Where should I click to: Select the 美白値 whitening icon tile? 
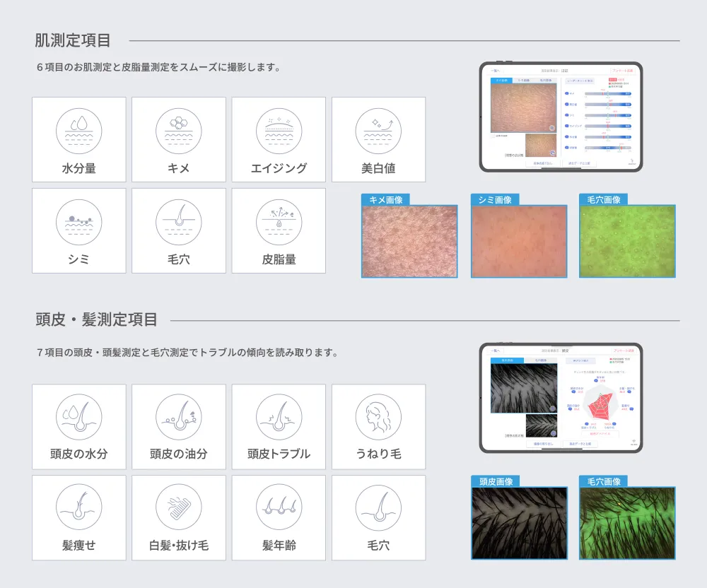coord(378,139)
